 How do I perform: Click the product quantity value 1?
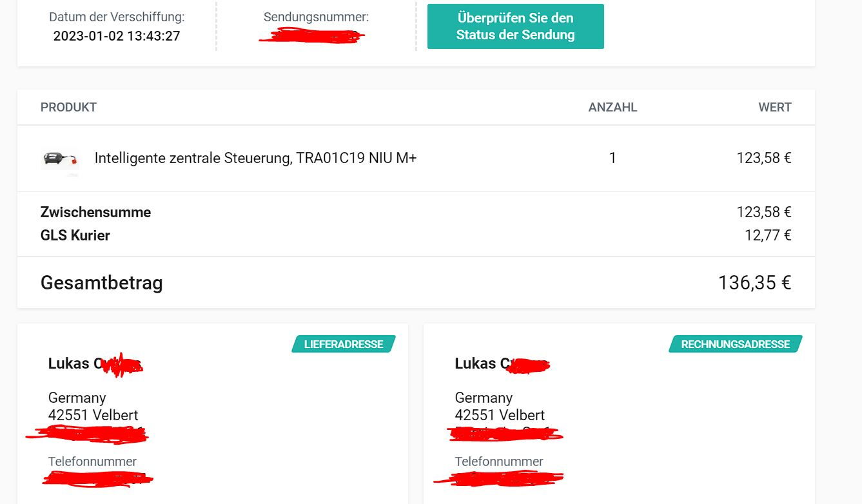tap(612, 158)
